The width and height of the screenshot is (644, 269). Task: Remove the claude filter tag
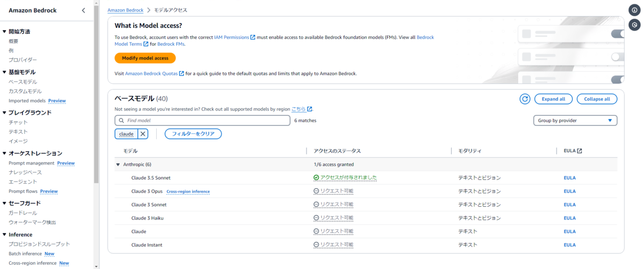(x=143, y=134)
